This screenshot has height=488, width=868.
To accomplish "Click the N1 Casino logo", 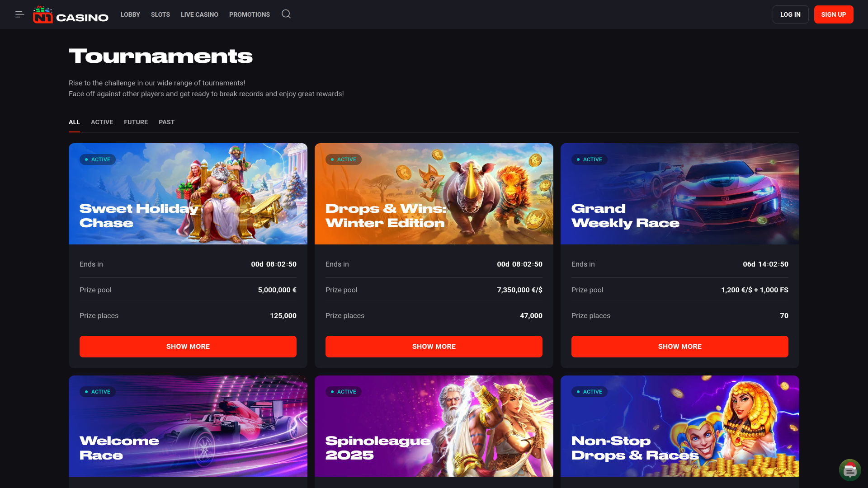I will [70, 14].
